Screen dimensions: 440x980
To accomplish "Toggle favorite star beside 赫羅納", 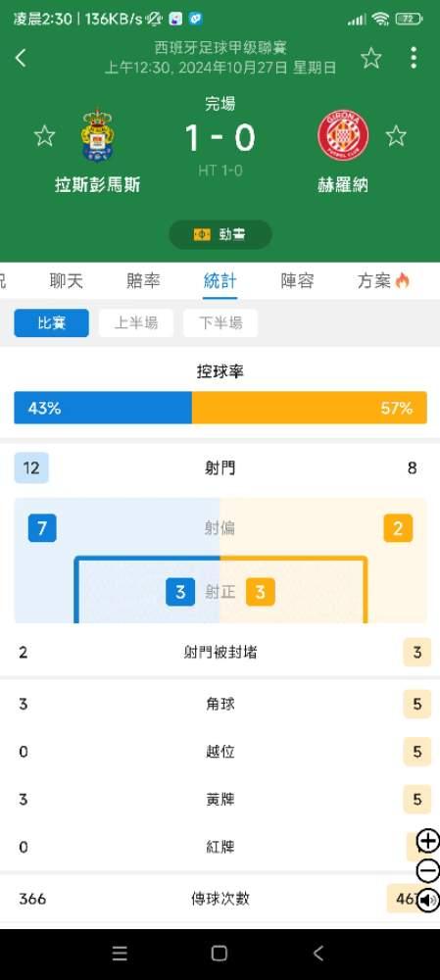I will [x=396, y=135].
